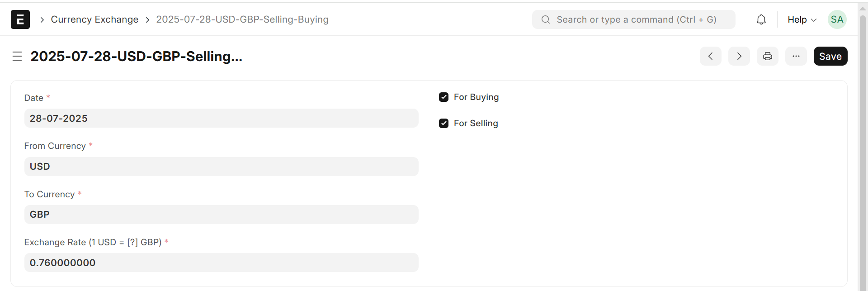Open the From Currency USD field
This screenshot has width=868, height=291.
point(221,167)
